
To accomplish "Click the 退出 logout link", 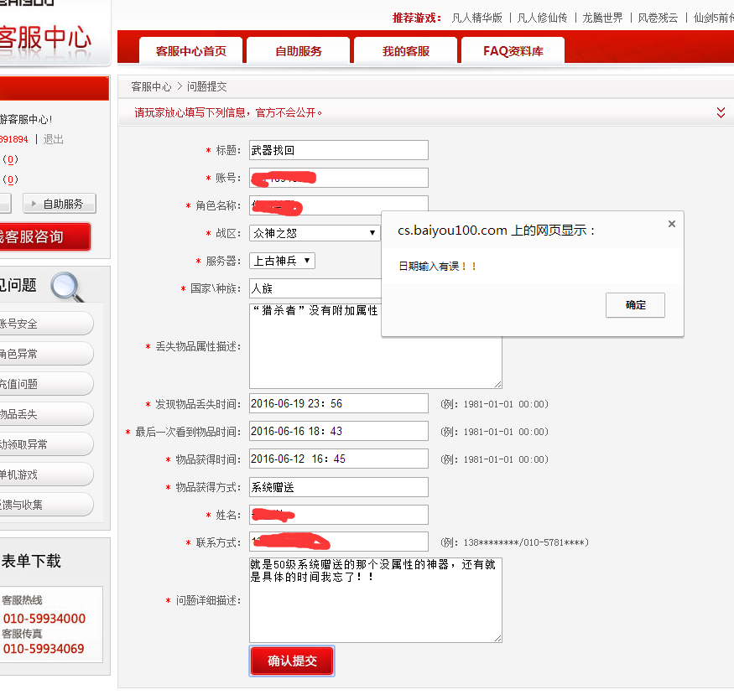I will [x=53, y=139].
